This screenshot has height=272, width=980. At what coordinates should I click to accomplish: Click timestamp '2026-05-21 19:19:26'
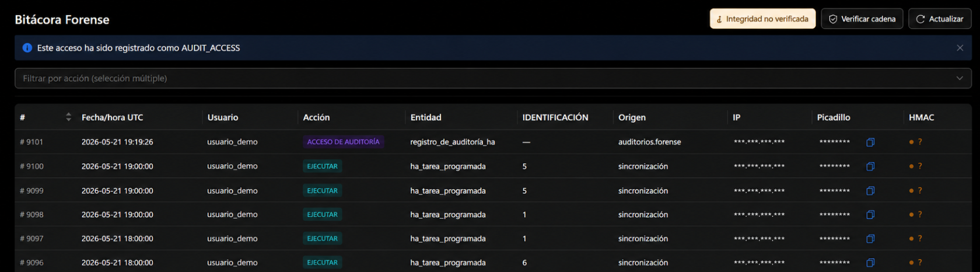click(117, 142)
